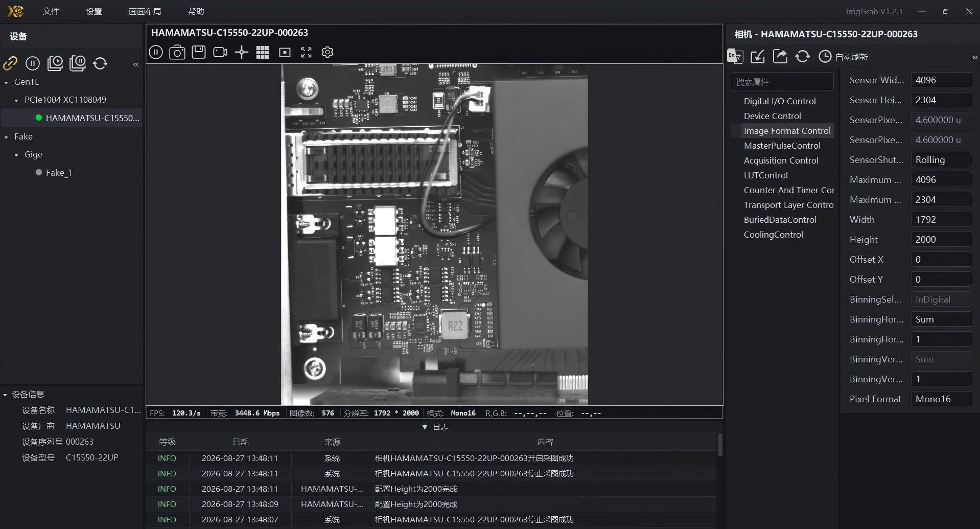Open the BinningHorizontal Sum mode dropdown

pos(941,319)
